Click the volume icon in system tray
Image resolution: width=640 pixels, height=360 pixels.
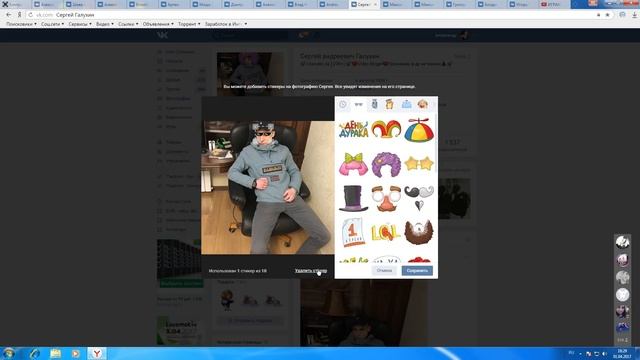[604, 353]
